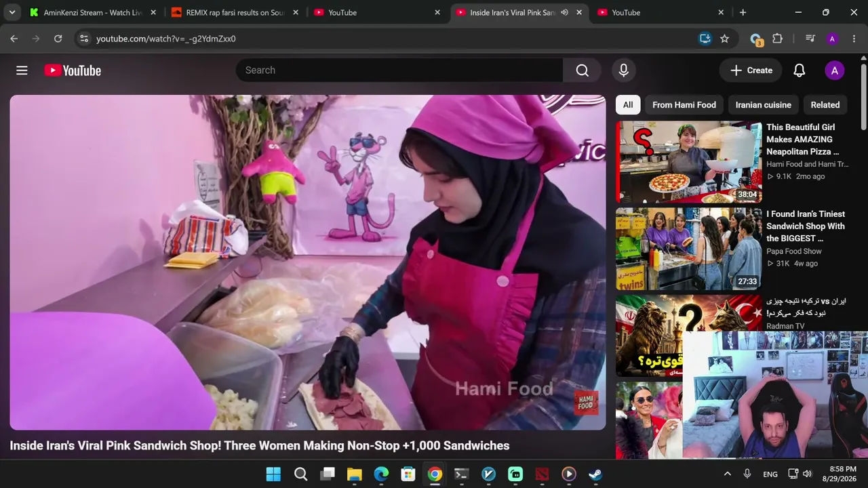Open the YouTube notifications bell
Viewport: 868px width, 488px height.
point(800,70)
